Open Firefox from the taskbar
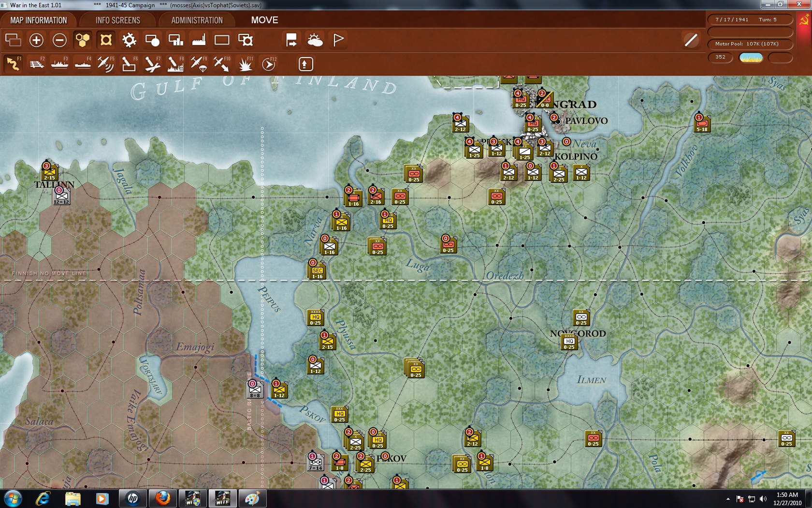Screen dimensions: 812x508 (x=161, y=498)
